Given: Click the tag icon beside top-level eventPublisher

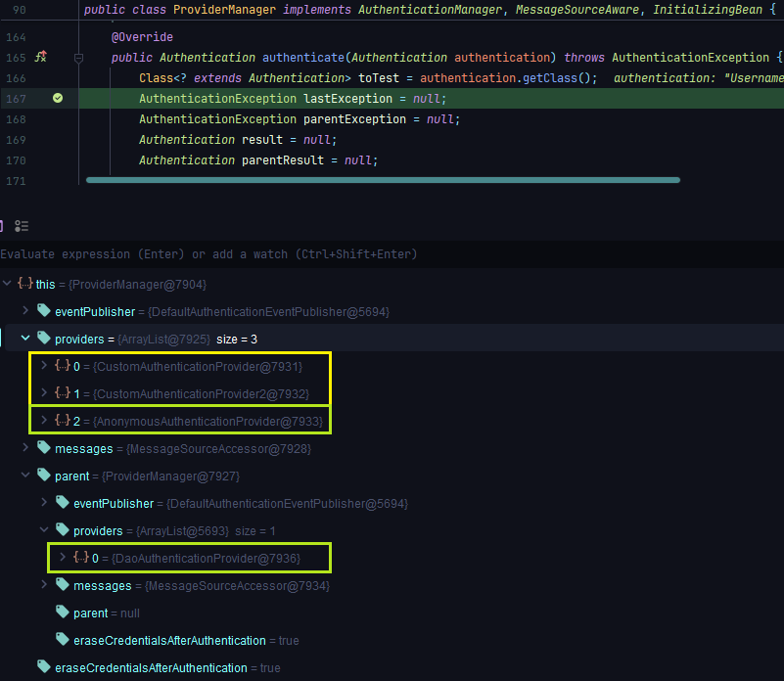Looking at the screenshot, I should [44, 311].
